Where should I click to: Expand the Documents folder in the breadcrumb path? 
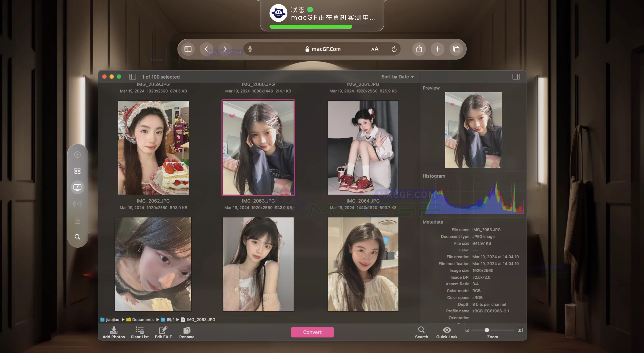[x=142, y=319]
